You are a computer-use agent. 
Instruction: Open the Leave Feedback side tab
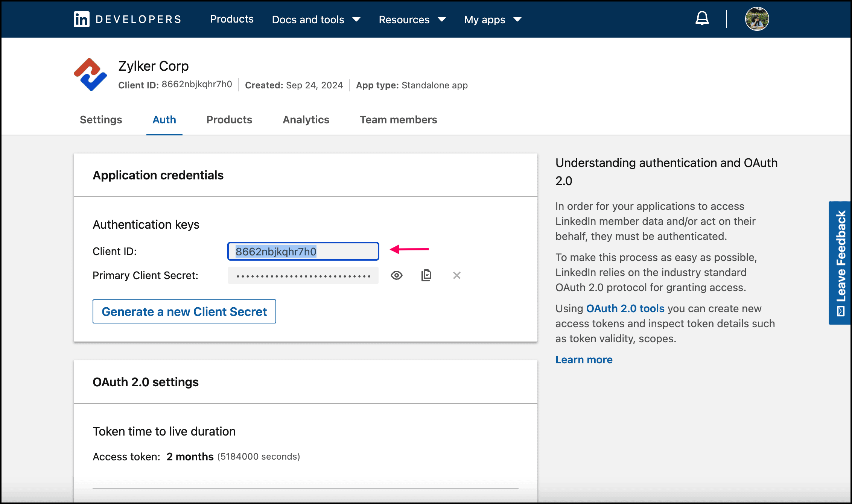(840, 263)
